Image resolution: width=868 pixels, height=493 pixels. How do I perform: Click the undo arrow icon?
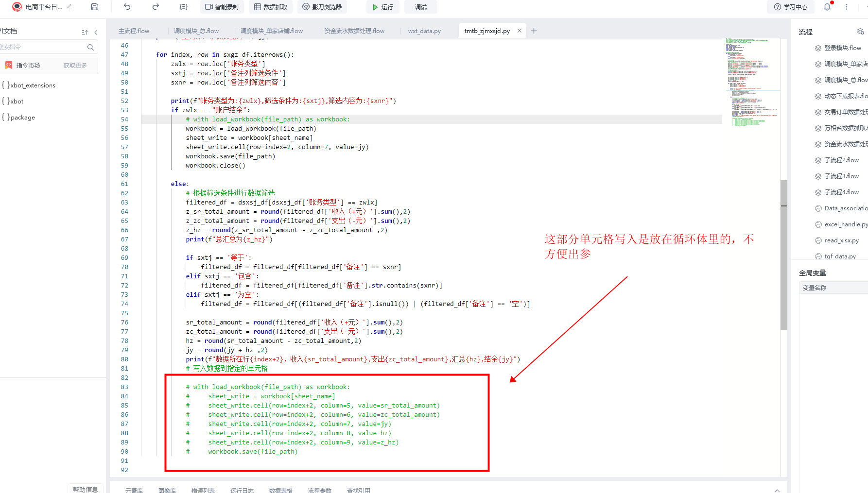tap(127, 7)
